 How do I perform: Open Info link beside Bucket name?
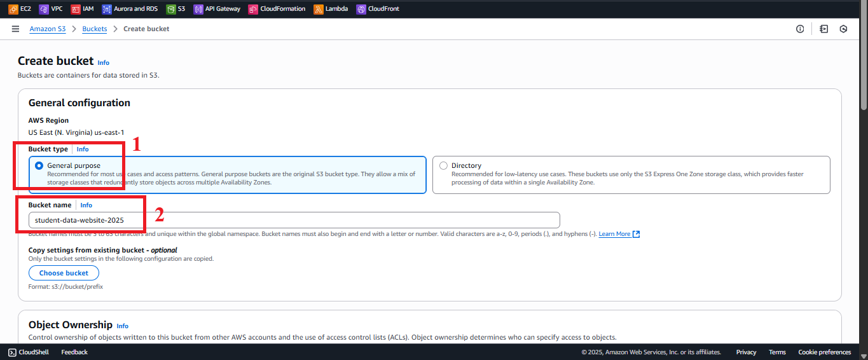(x=86, y=205)
